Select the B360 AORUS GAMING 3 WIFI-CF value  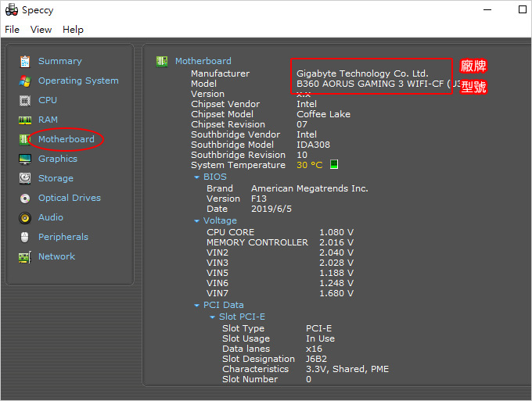tap(370, 84)
